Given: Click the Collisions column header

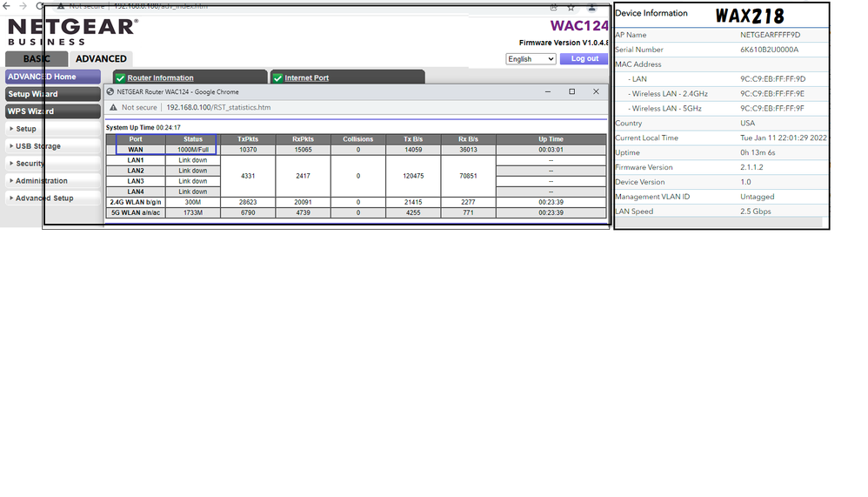Looking at the screenshot, I should [358, 139].
